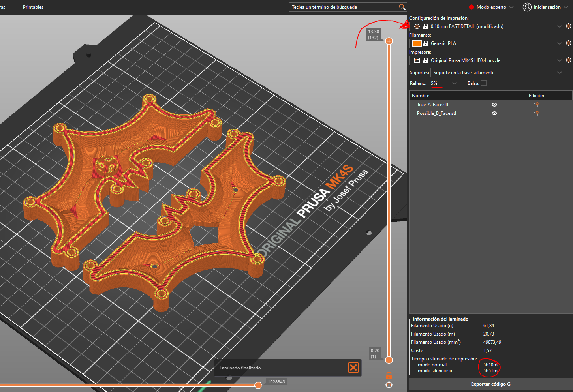Enable the Balsa checkbox
The width and height of the screenshot is (573, 392).
pos(484,83)
